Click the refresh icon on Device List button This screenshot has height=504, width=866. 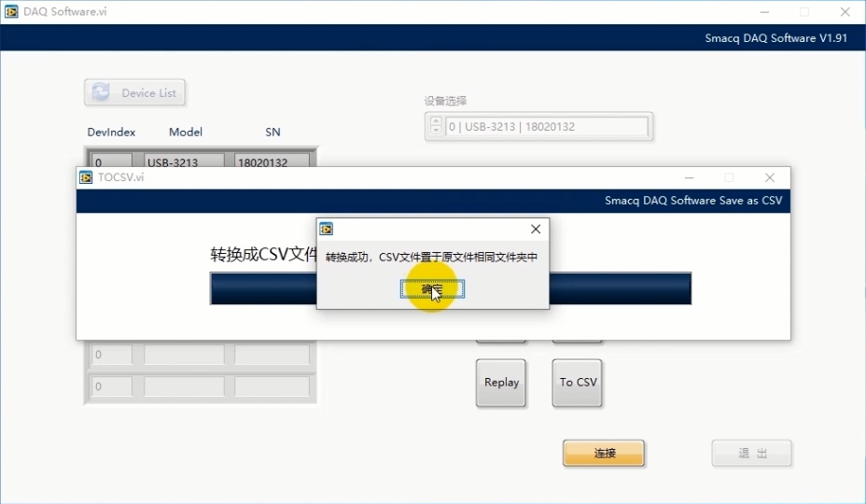[x=101, y=92]
